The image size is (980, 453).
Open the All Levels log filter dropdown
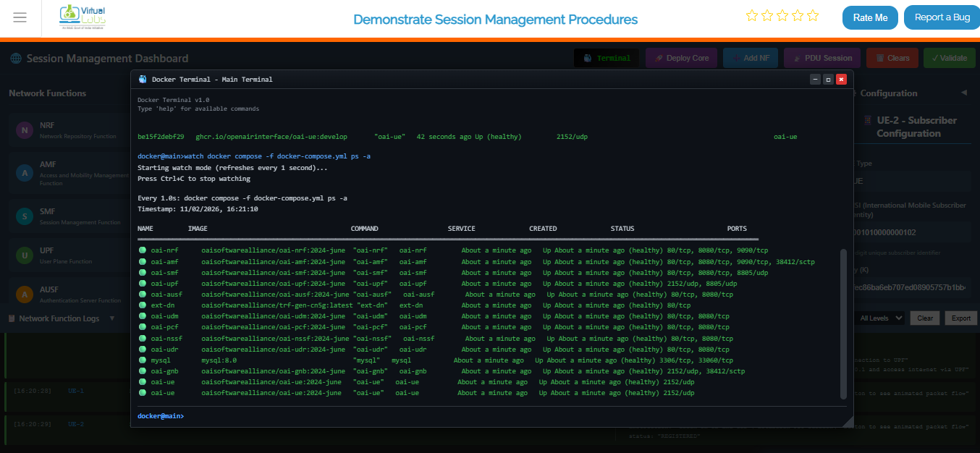(880, 318)
